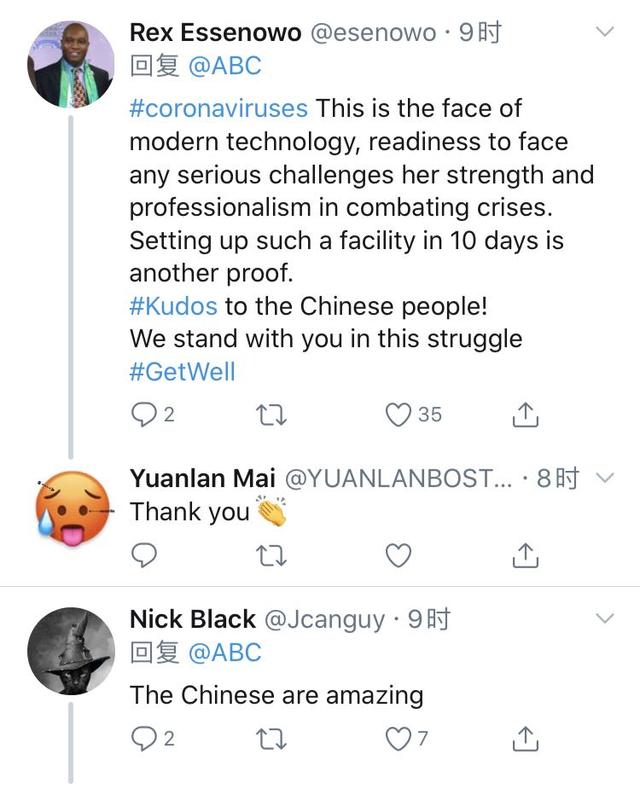Reply to Rex Essenowo's tweet
This screenshot has height=789, width=640.
tap(145, 413)
